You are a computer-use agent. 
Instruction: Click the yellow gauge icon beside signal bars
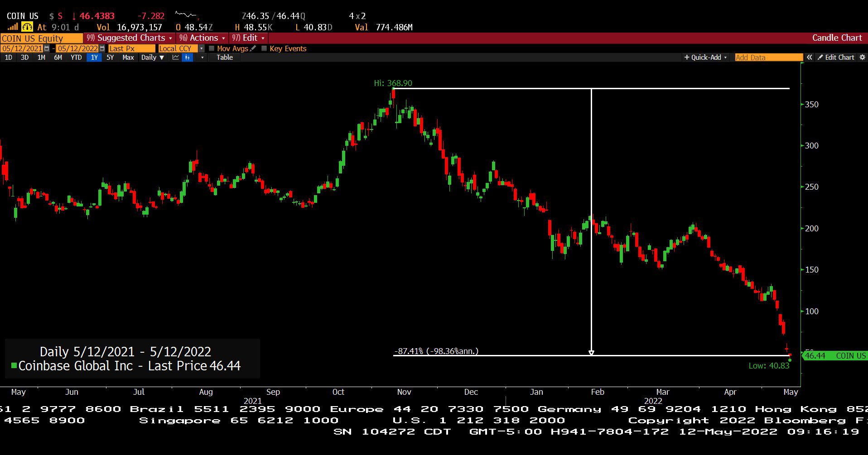[27, 27]
